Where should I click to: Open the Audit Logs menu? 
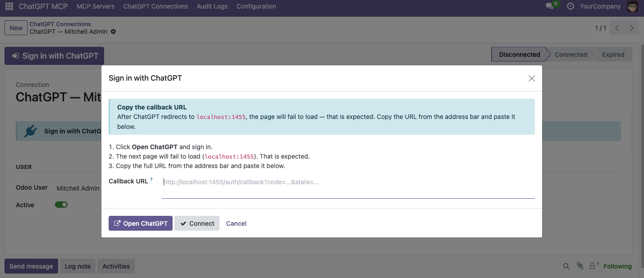212,6
